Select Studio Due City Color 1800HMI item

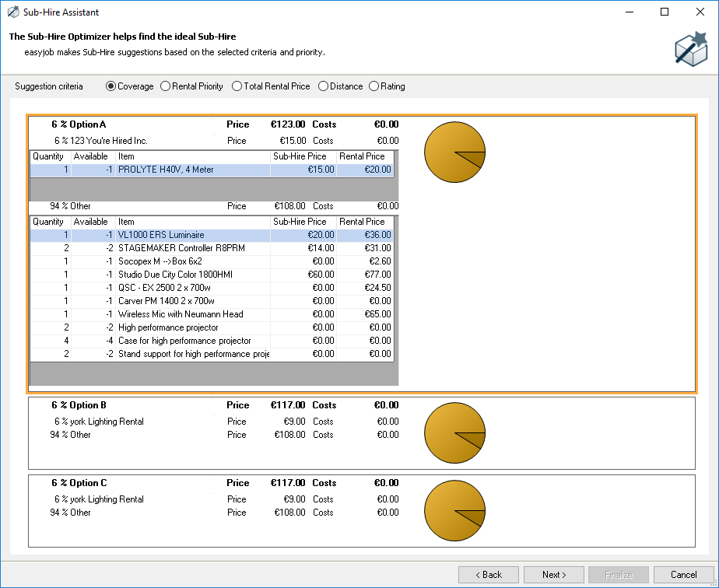pos(175,275)
